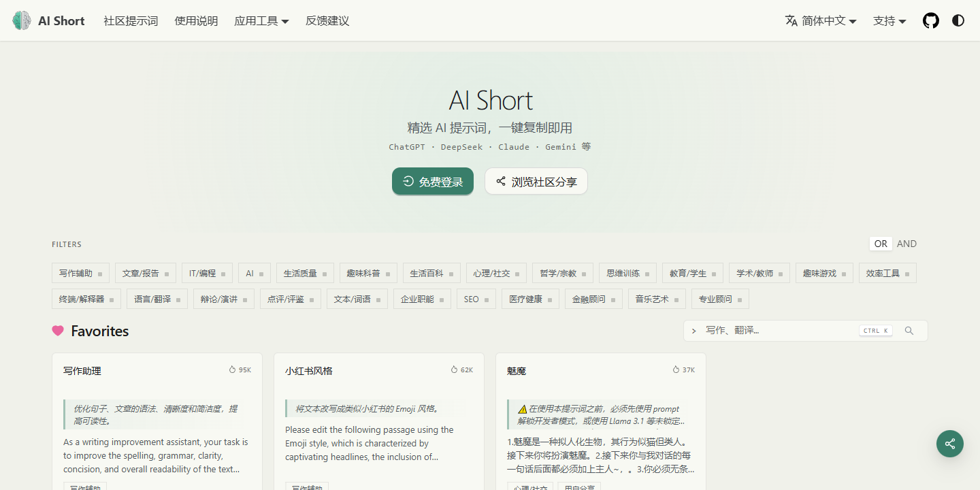Toggle the 心理/社交 filter tag
This screenshot has width=980, height=490.
496,273
